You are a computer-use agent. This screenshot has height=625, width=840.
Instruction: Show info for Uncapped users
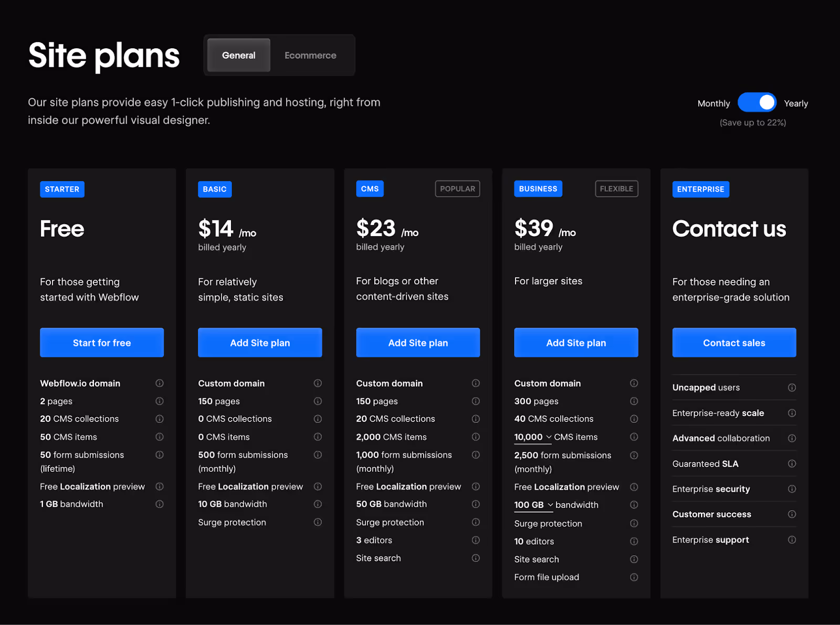pos(792,387)
